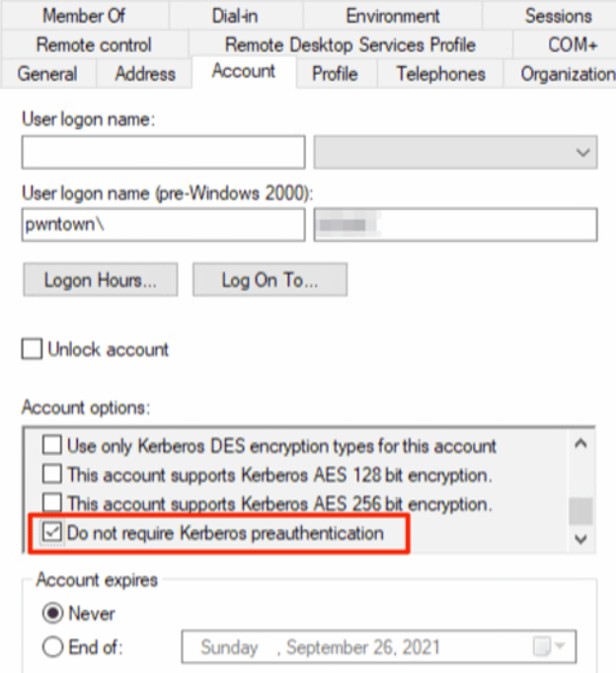Uncheck Do not require Kerberos preauthentication
Screen dimensions: 616x673
pos(50,534)
